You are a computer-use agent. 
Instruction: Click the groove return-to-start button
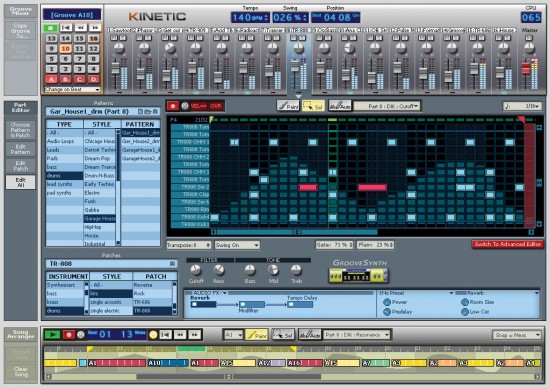point(66,28)
